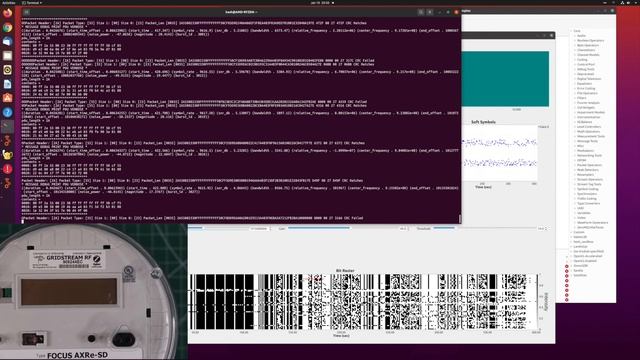Open the Help icon in the dock

[x=7, y=112]
